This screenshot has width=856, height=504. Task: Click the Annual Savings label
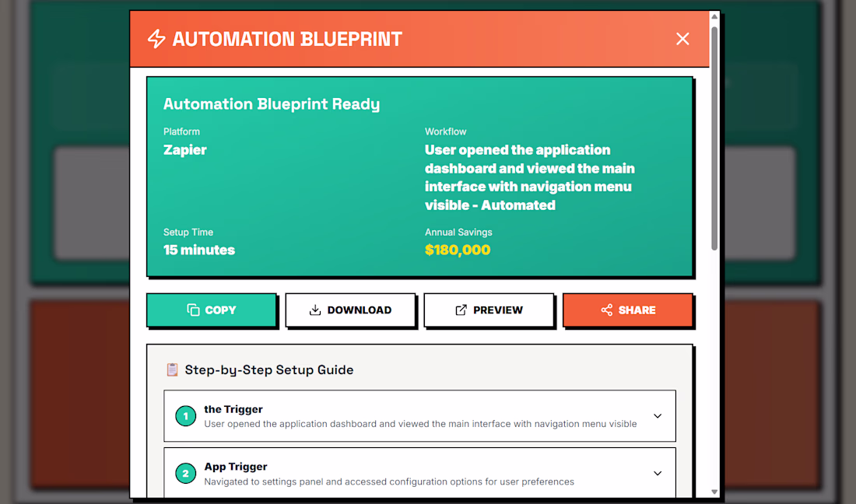458,232
